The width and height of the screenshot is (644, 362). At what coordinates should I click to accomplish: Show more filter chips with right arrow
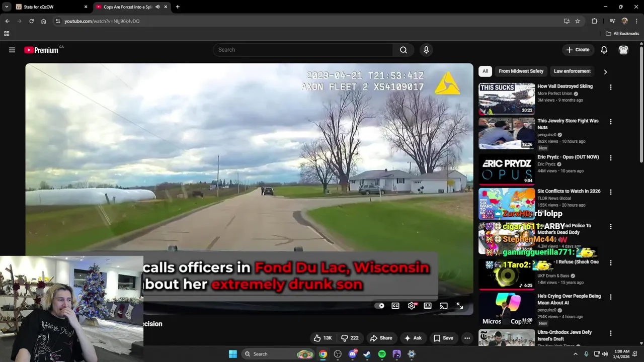click(605, 72)
